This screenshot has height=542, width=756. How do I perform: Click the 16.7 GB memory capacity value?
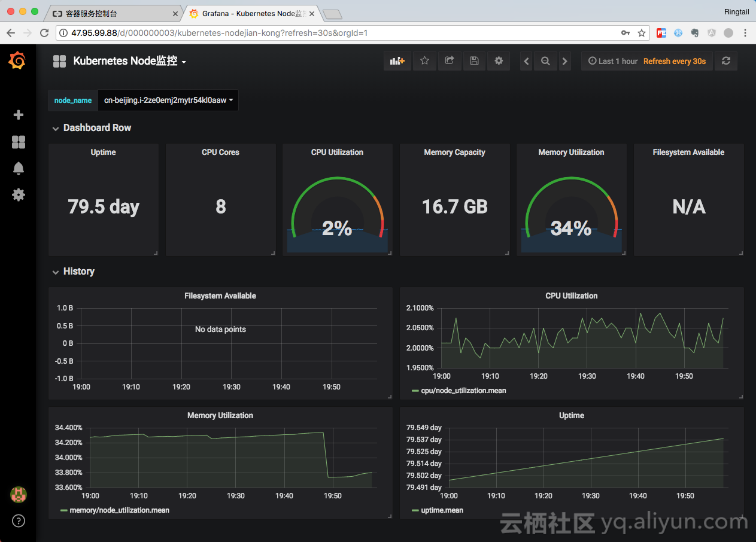click(x=454, y=207)
